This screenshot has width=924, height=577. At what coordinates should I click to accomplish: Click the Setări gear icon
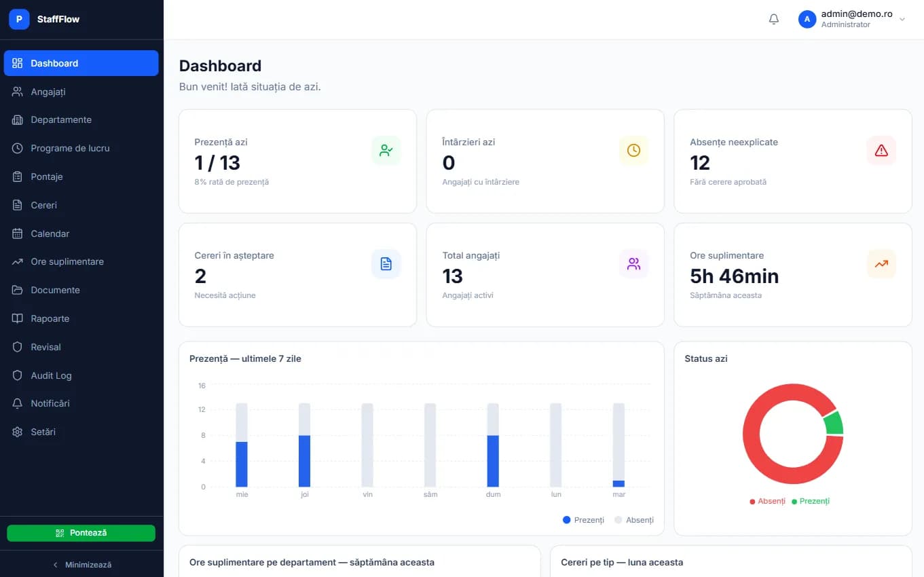point(18,432)
